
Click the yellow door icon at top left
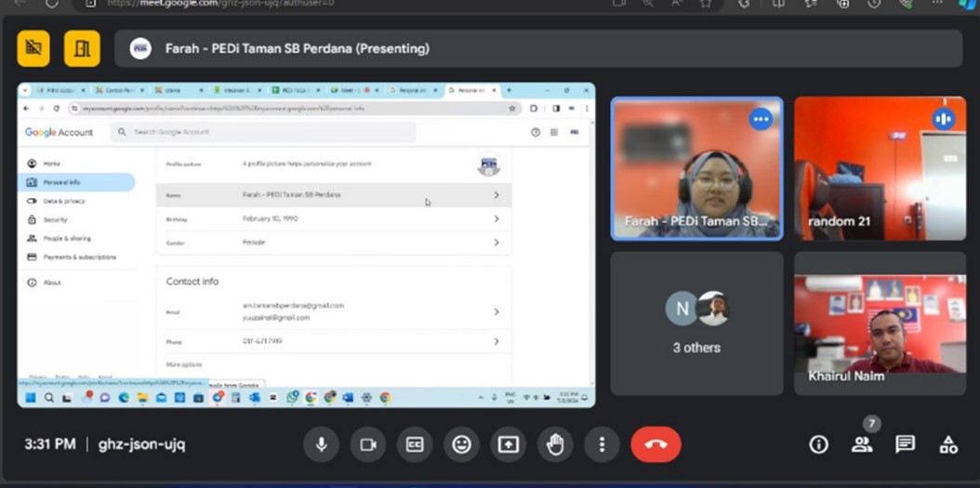(x=82, y=48)
